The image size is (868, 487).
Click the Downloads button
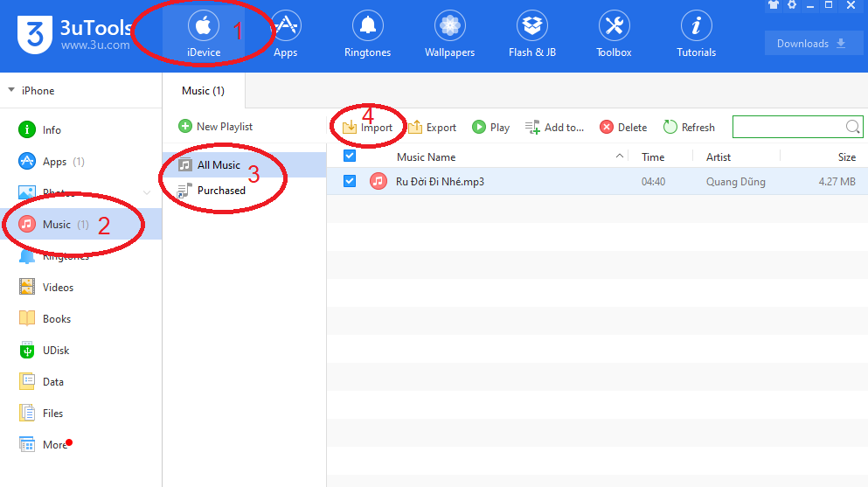[x=813, y=43]
